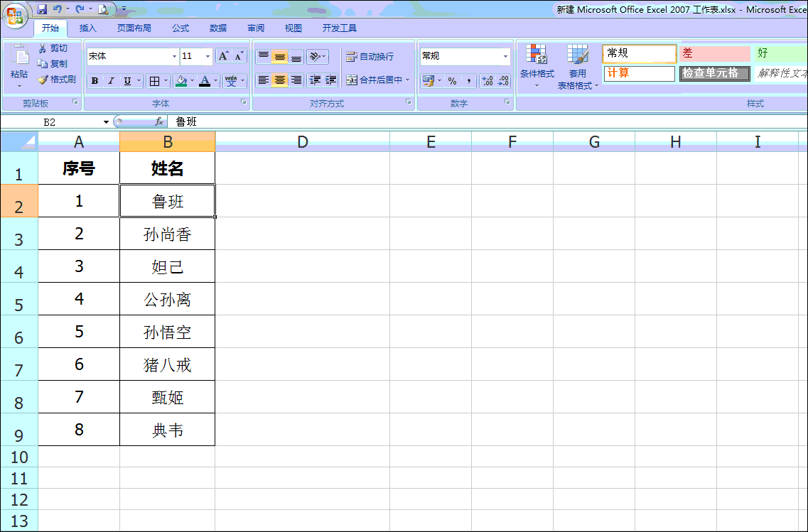
Task: Apply 好 cell style
Action: coord(781,53)
